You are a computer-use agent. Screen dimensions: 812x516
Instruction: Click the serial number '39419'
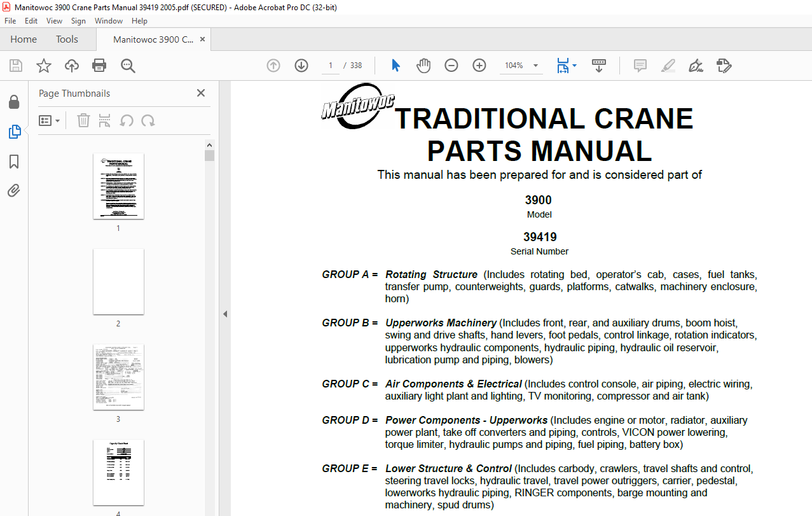540,237
